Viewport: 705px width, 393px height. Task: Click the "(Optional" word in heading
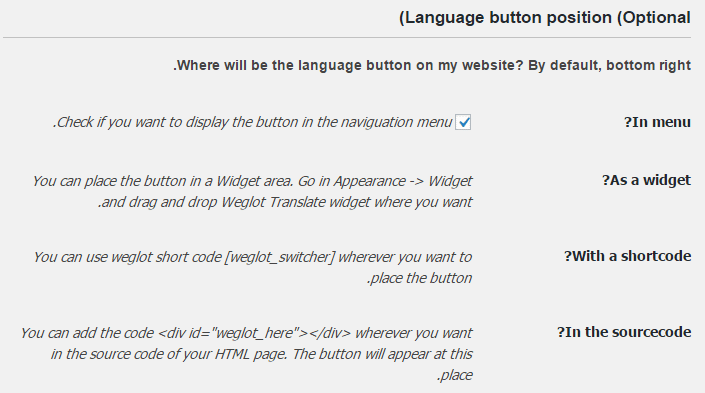point(654,18)
